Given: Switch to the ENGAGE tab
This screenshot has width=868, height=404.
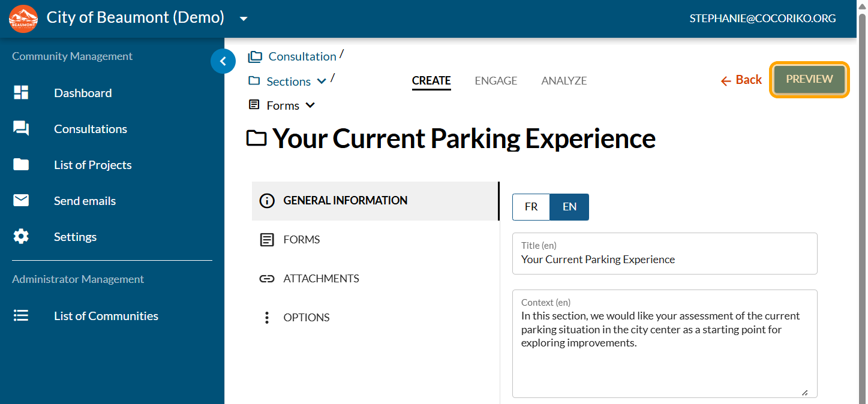Looking at the screenshot, I should (x=495, y=80).
